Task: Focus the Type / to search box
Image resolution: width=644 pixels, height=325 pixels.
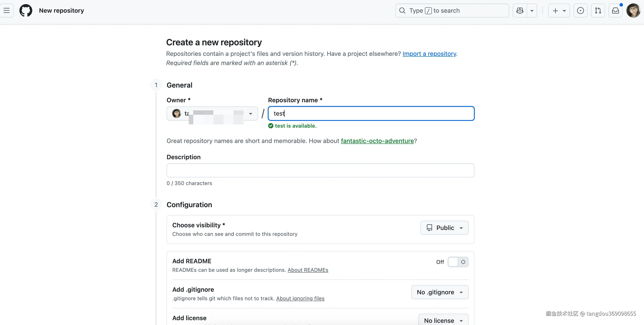Action: tap(452, 11)
